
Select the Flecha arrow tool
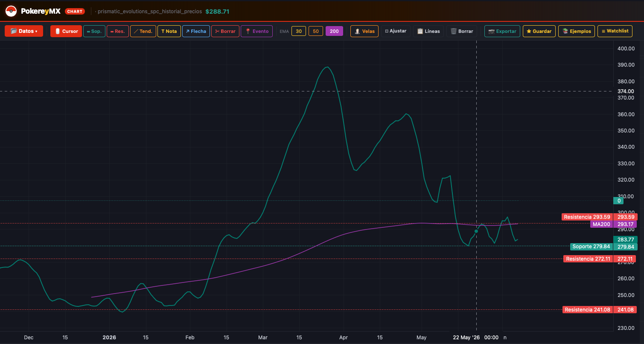[x=196, y=31]
